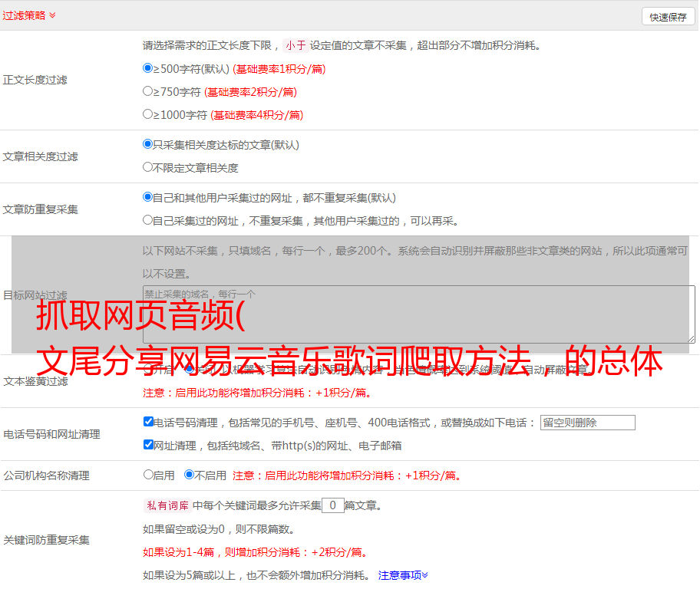
Task: Pick the ≥1000字符 length filter
Action: coord(148,114)
